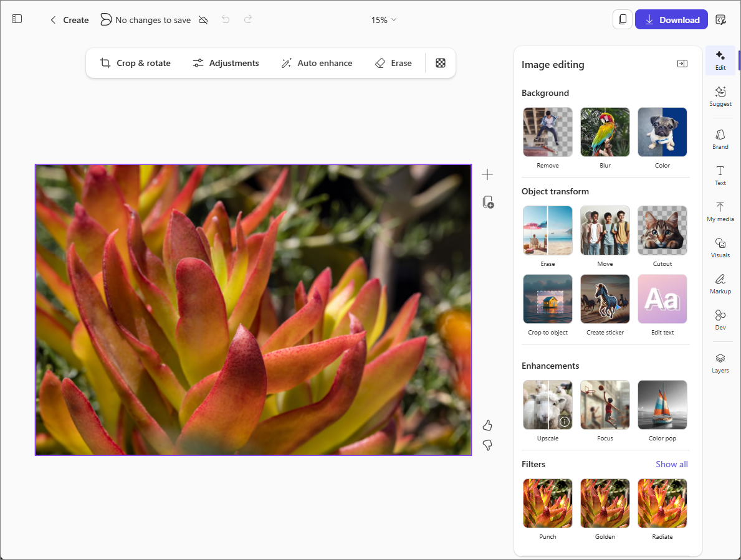Toggle the left sidebar panel
The image size is (741, 560).
pos(17,19)
